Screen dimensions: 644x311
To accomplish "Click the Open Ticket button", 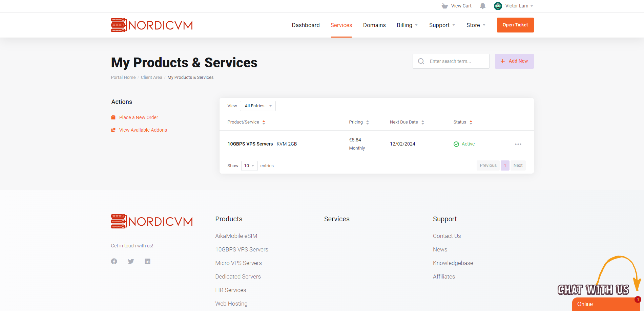I will [515, 25].
